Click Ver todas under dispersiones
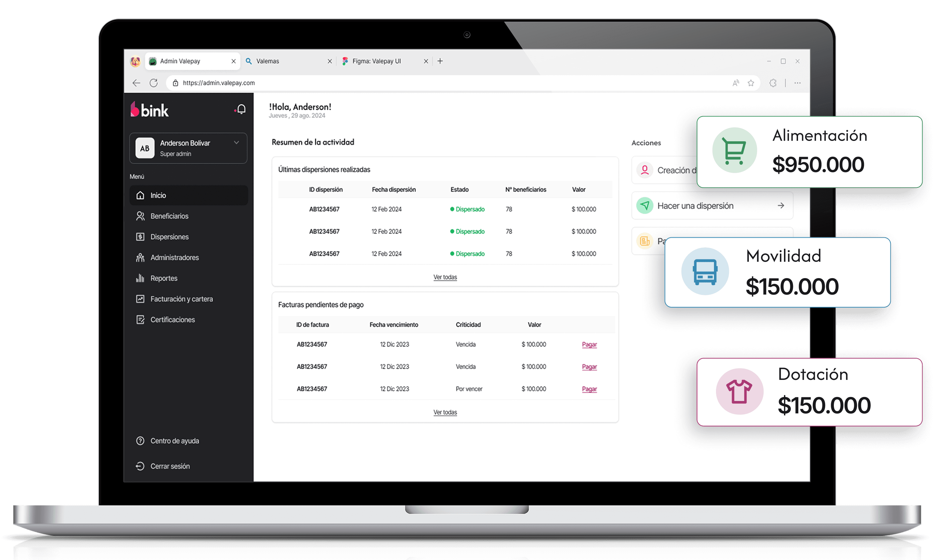Image resolution: width=937 pixels, height=560 pixels. (x=445, y=277)
